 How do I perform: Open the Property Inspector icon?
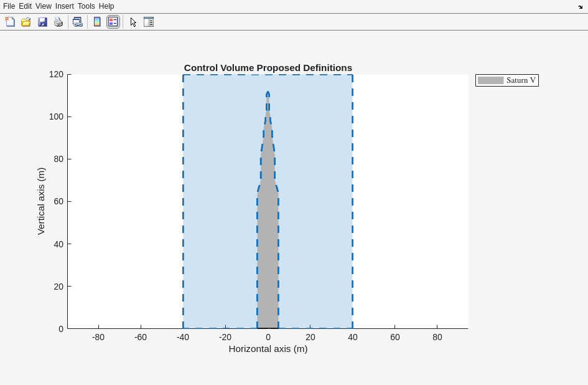coord(149,22)
